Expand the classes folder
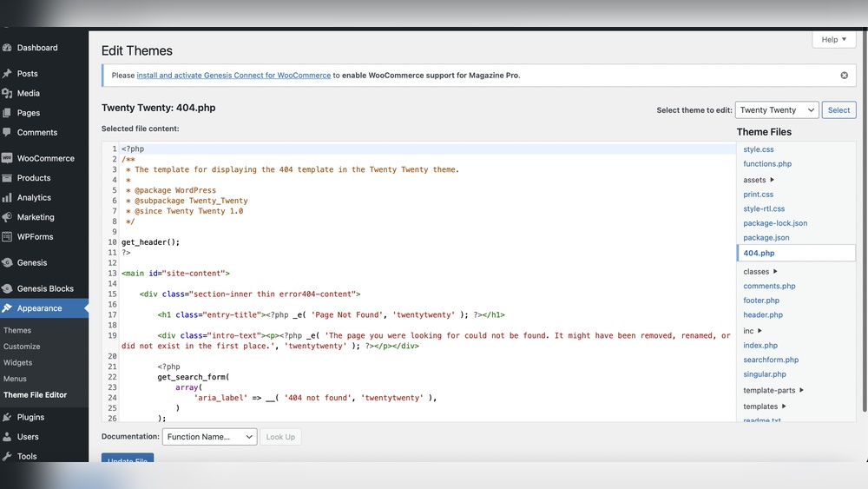 tap(760, 271)
